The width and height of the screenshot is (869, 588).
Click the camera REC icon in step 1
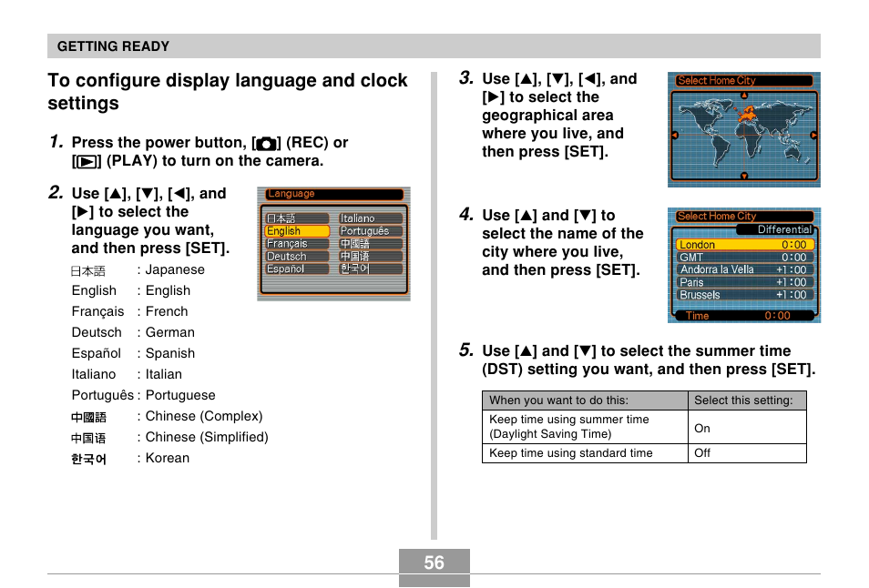point(267,144)
